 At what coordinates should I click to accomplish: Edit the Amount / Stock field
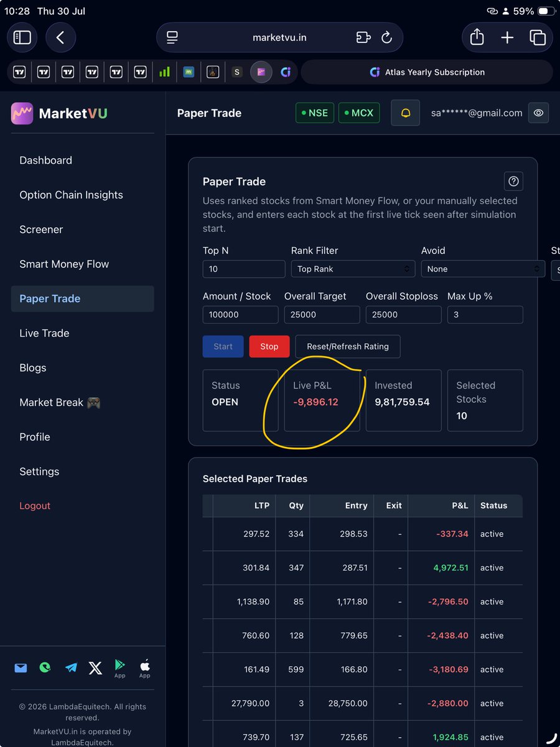[x=240, y=314]
